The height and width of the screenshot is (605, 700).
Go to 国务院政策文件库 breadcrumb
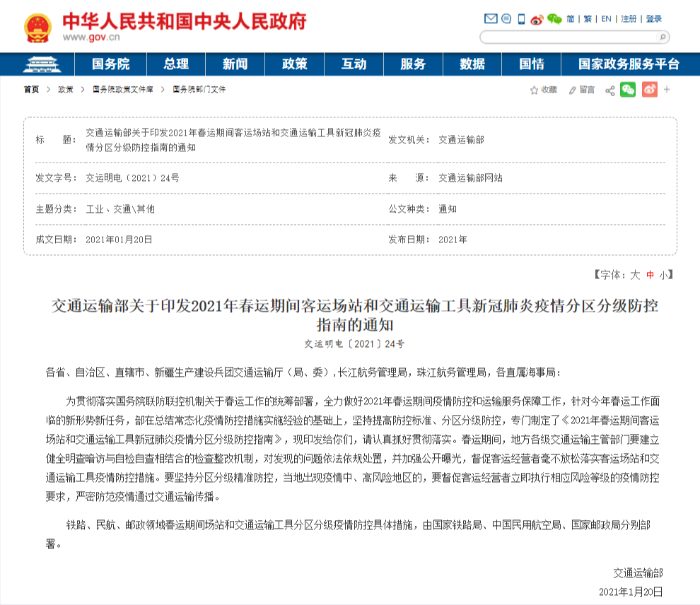click(123, 90)
